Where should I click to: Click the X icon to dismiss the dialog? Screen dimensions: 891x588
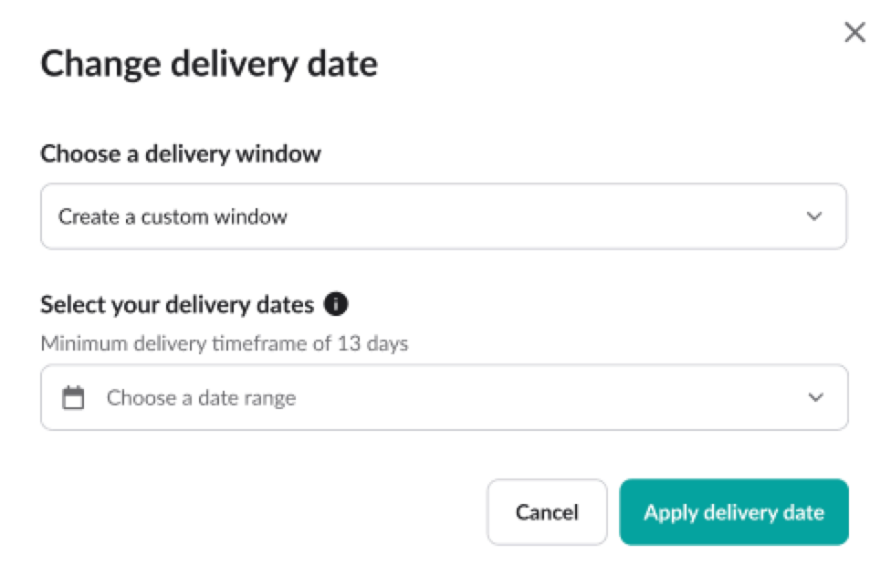coord(854,32)
